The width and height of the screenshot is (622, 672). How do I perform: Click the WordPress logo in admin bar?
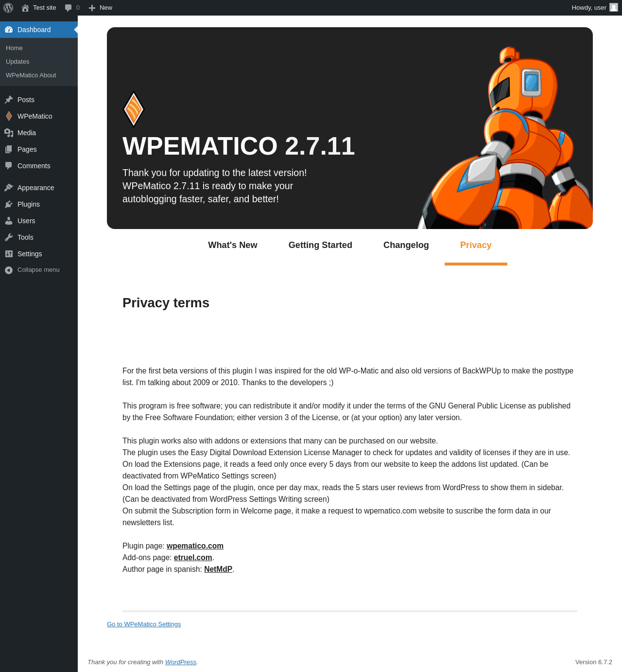pyautogui.click(x=8, y=8)
